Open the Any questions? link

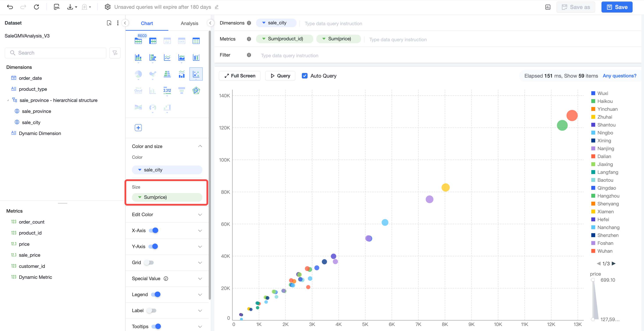tap(619, 76)
